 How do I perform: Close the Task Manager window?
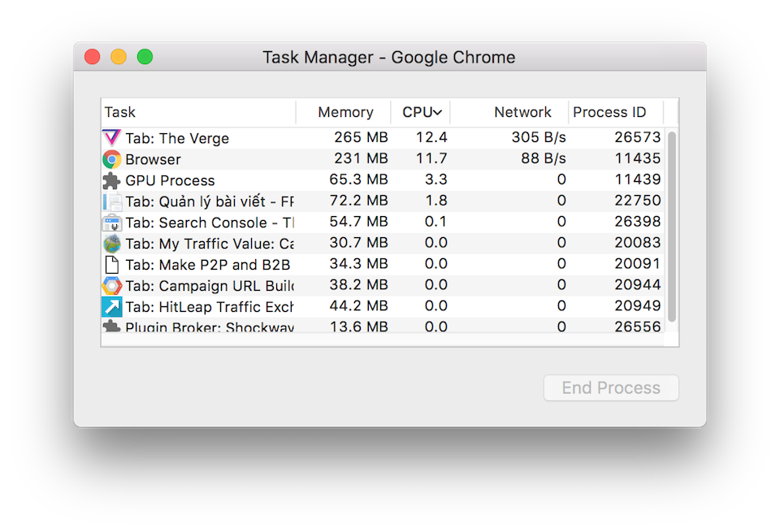click(92, 56)
